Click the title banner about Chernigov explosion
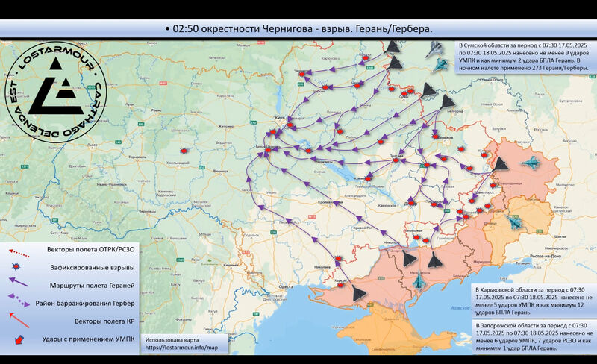This screenshot has width=597, height=364. [298, 28]
